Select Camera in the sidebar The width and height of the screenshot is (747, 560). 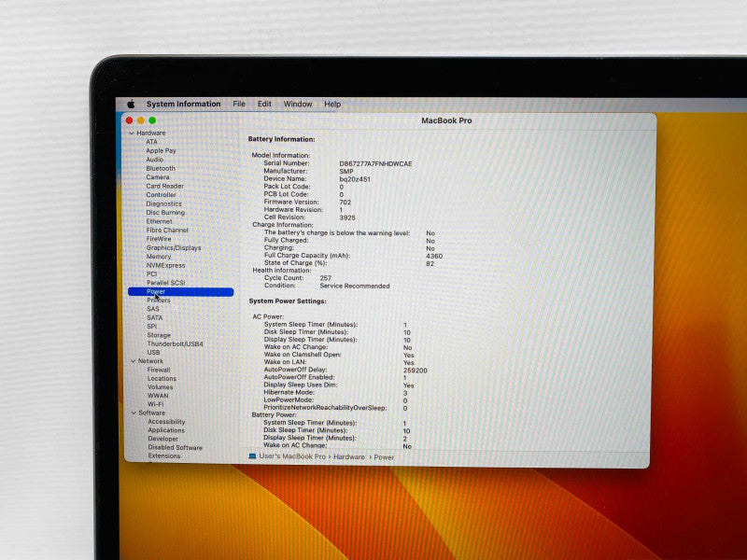(158, 177)
